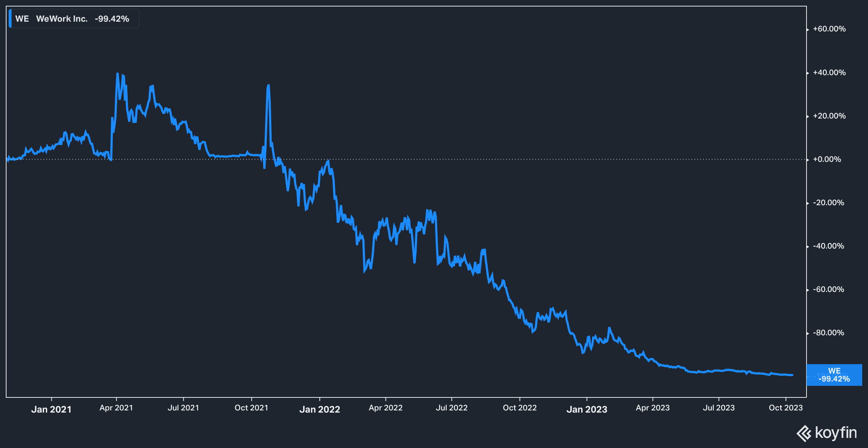
Task: Click the Jul 2021 x-axis label
Action: coord(183,408)
